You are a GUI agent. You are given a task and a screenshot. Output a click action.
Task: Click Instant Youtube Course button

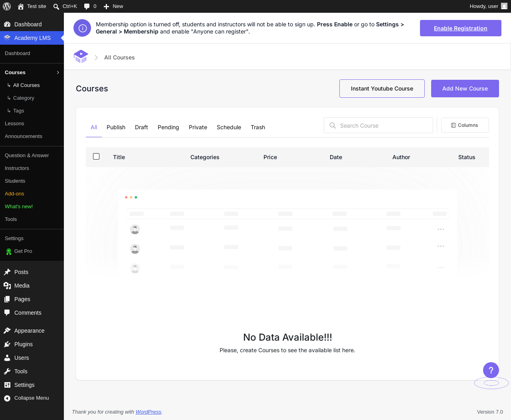pos(382,89)
